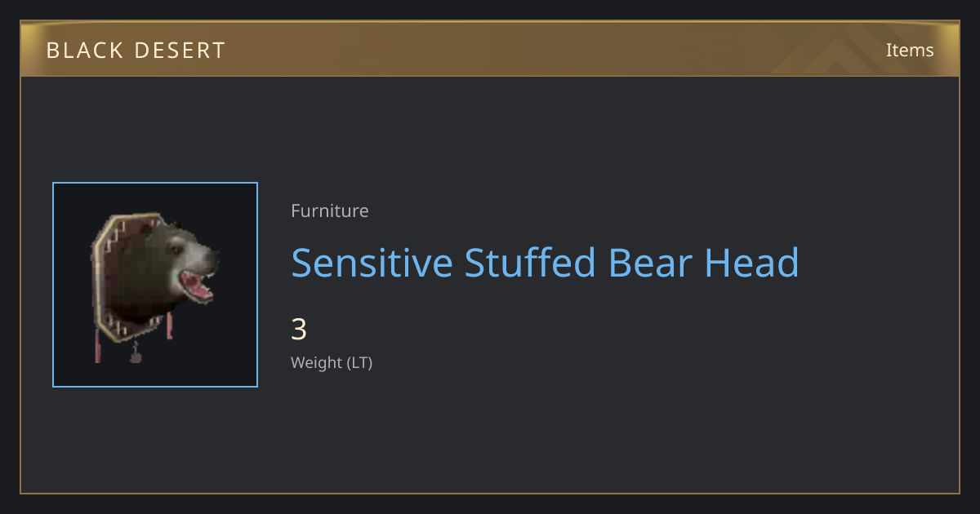Click the bear's open red mouth
Viewport: 980px width, 514px height.
coord(198,286)
